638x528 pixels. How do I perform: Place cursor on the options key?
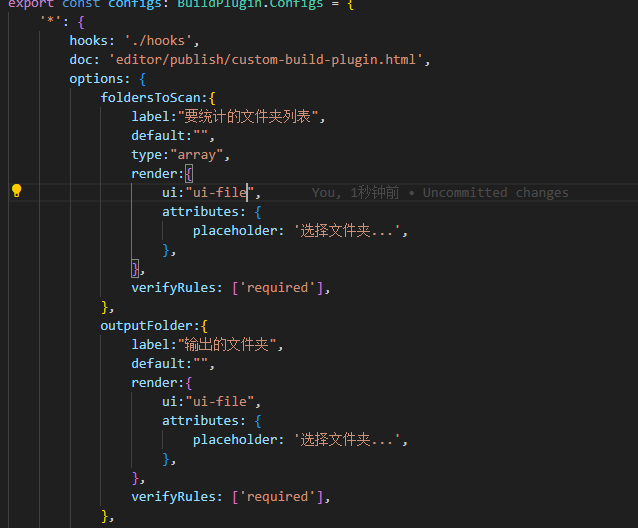pyautogui.click(x=96, y=79)
